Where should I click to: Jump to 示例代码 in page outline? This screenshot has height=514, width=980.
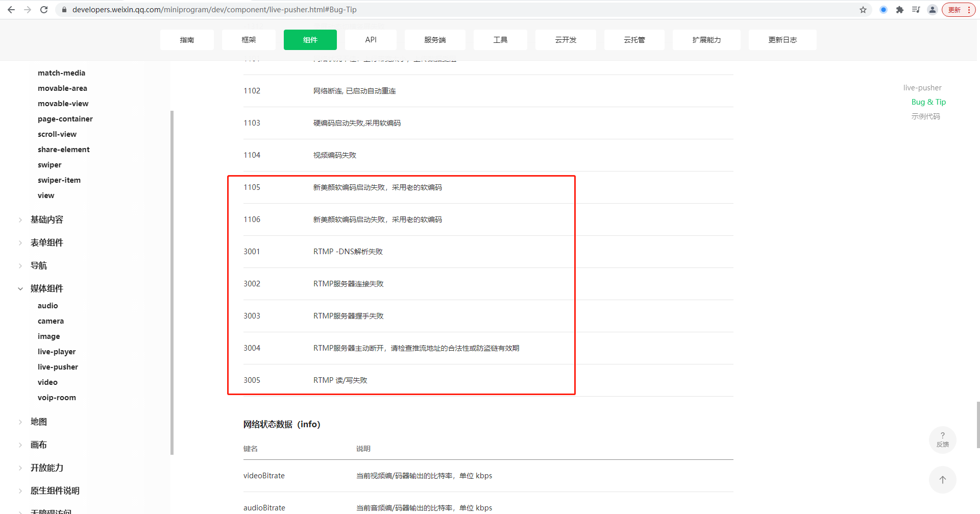(925, 116)
